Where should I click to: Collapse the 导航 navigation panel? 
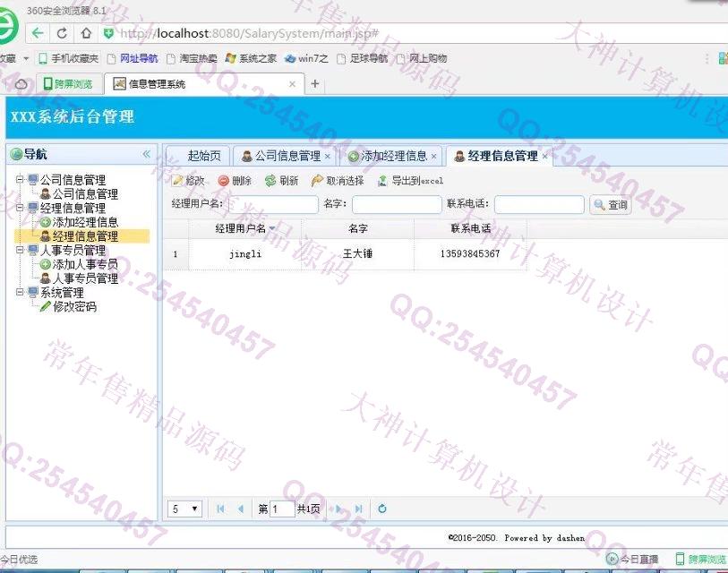point(147,154)
